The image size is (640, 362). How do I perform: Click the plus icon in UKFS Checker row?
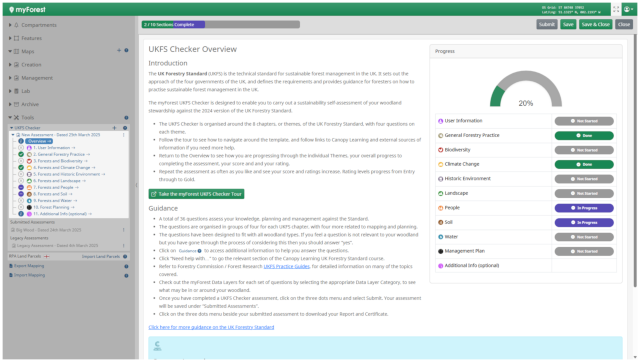[x=114, y=128]
